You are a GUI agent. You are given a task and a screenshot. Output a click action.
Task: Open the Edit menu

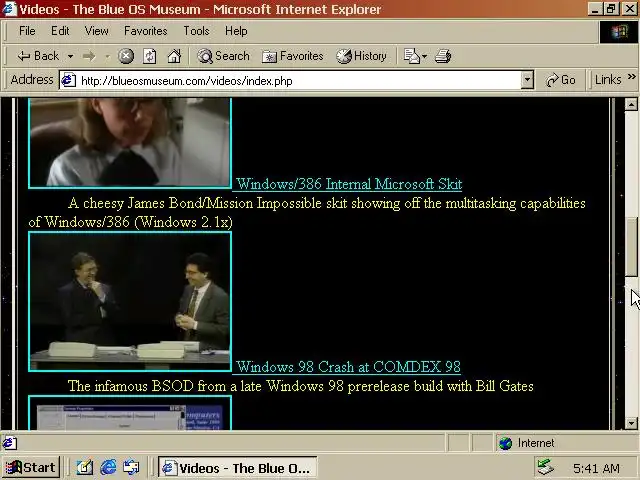click(60, 31)
